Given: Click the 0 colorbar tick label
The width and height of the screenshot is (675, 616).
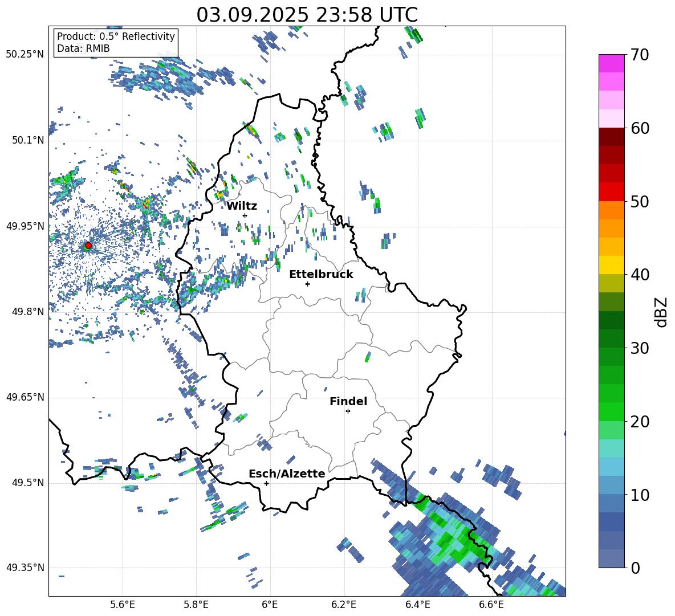Looking at the screenshot, I should coord(635,568).
